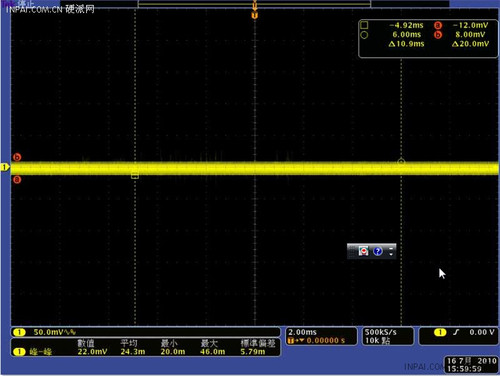Click the 標準偏差 column header
Image resolution: width=500 pixels, height=376 pixels.
coord(258,343)
